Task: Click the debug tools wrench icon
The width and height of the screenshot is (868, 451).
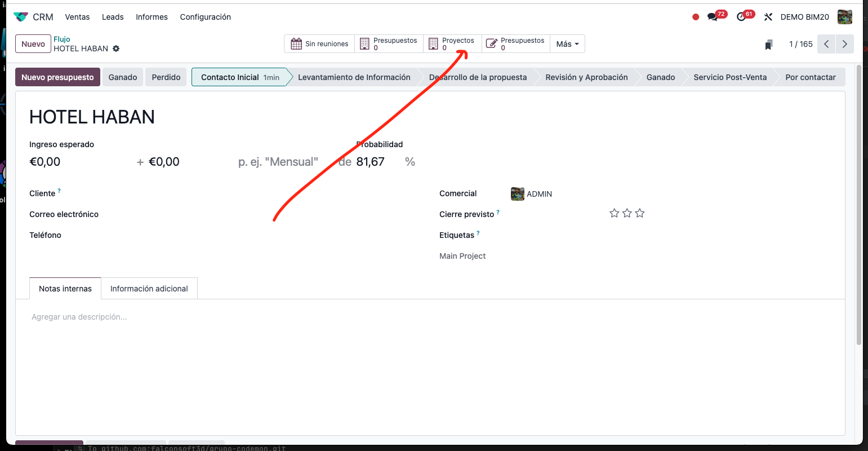Action: point(768,17)
